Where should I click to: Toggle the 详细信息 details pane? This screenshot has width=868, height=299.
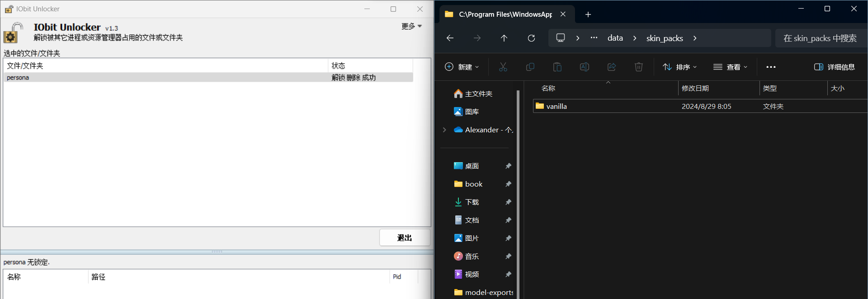(x=834, y=67)
